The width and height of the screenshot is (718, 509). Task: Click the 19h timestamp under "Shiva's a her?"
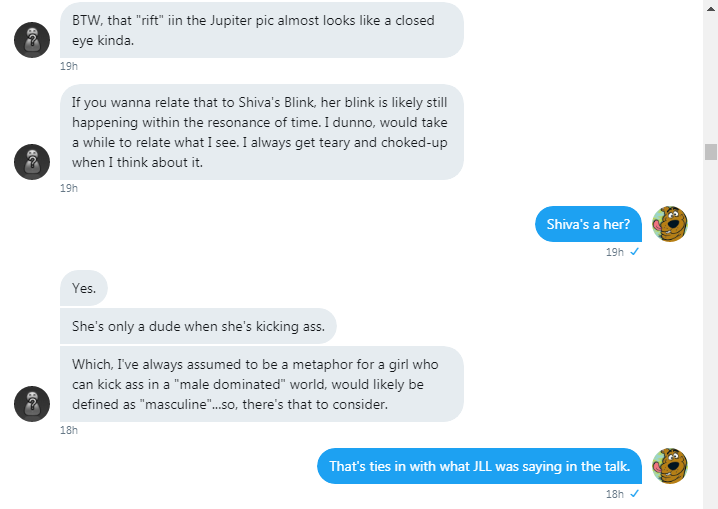point(615,252)
